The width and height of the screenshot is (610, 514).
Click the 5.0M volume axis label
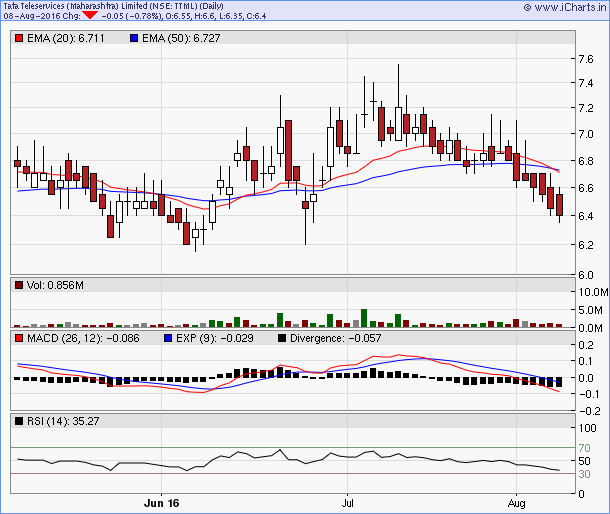(x=590, y=310)
